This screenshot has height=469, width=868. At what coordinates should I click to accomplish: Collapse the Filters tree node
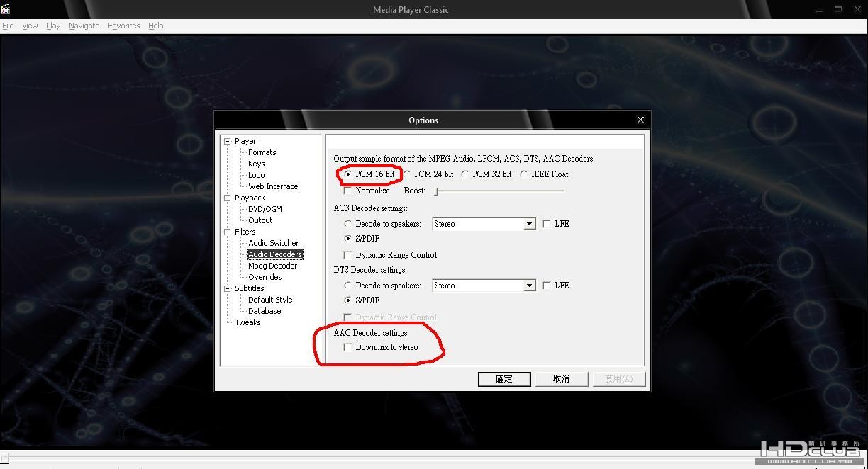point(228,232)
